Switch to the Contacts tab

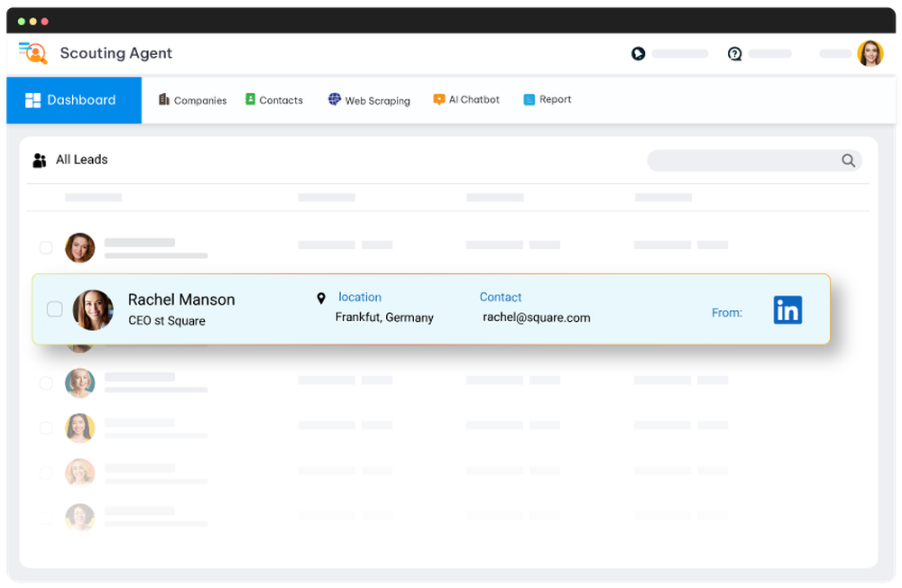click(274, 100)
